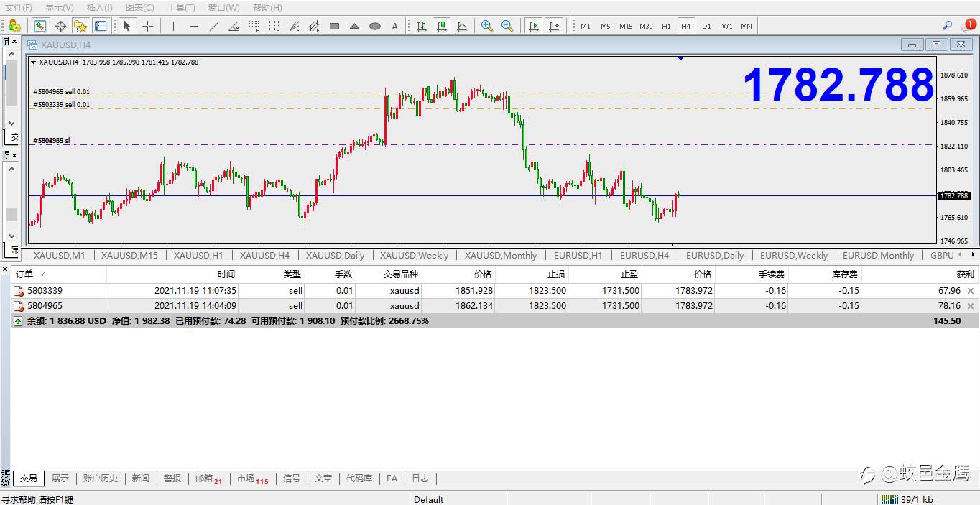Select the horizontal line tool
The image size is (980, 505).
[x=193, y=26]
